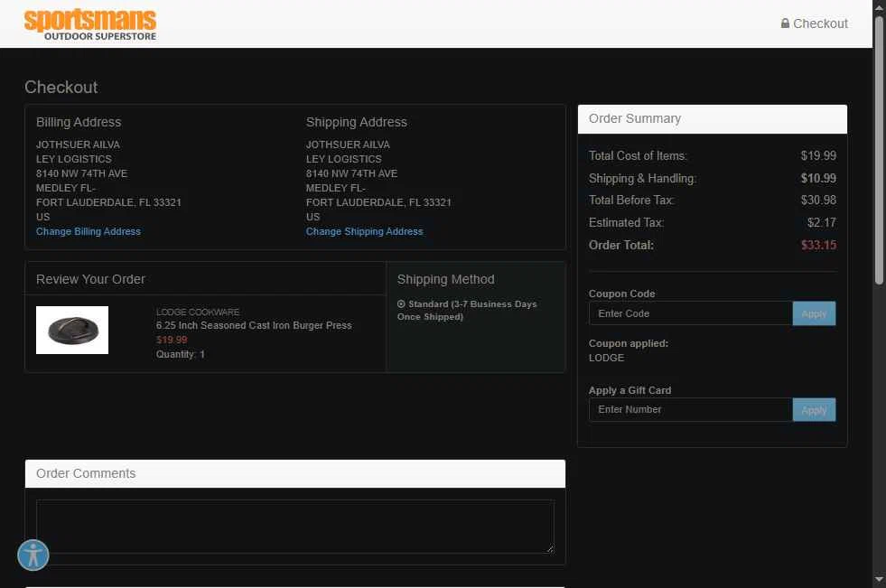Click the Order Summary heading
The image size is (886, 588).
[x=635, y=118]
